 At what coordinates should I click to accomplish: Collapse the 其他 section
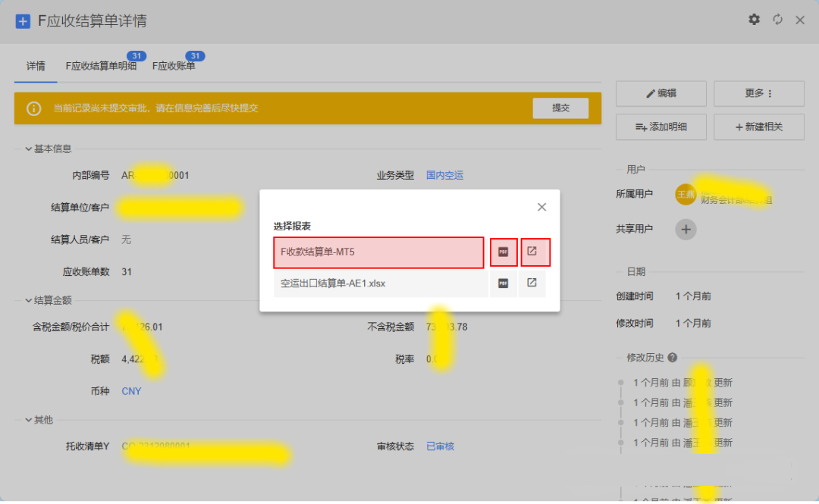click(29, 420)
